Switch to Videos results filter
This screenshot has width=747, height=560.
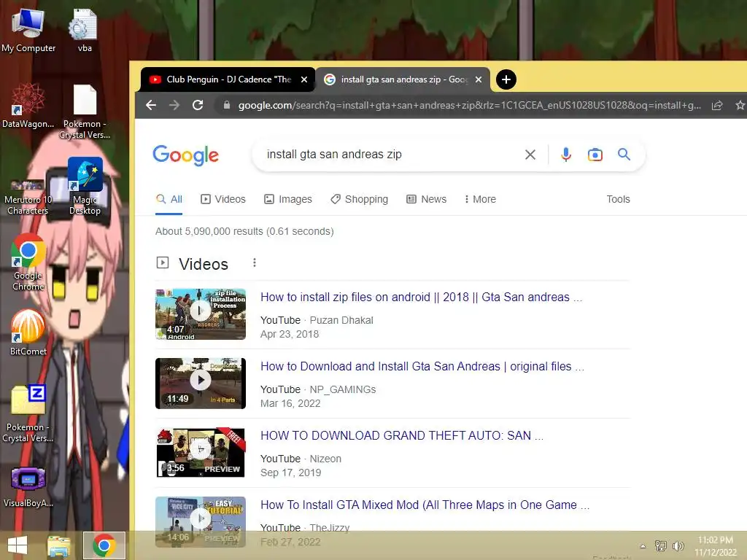point(223,199)
